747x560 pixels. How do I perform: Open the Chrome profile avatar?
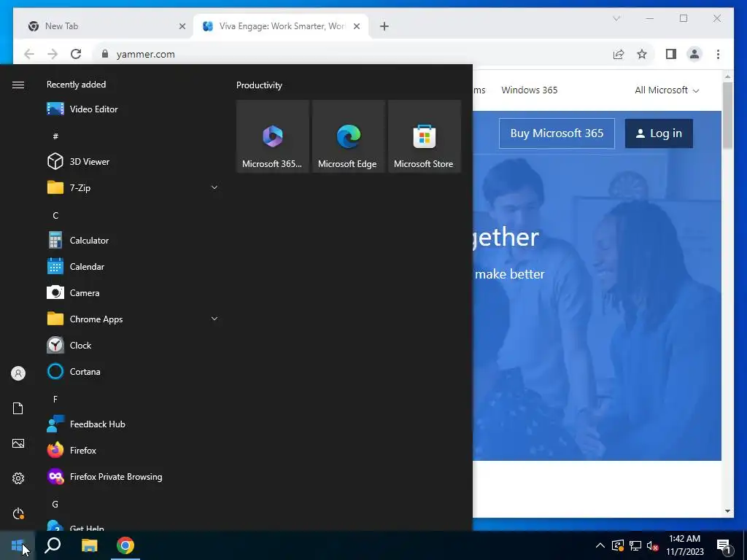pos(694,54)
